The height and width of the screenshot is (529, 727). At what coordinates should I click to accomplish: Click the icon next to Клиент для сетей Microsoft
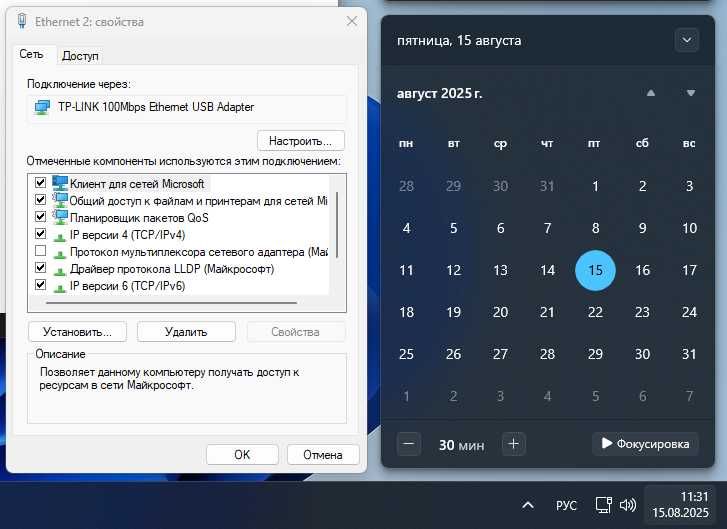(60, 184)
